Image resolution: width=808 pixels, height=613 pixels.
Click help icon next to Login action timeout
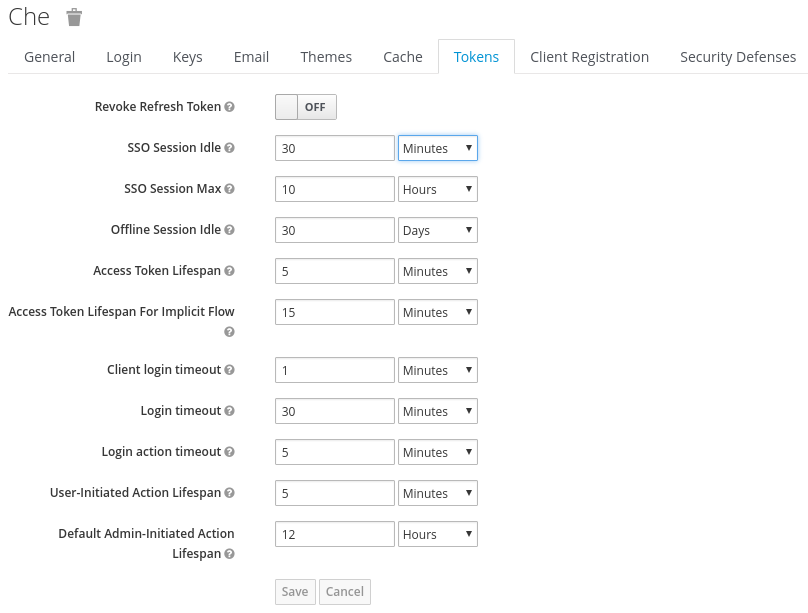coord(230,452)
